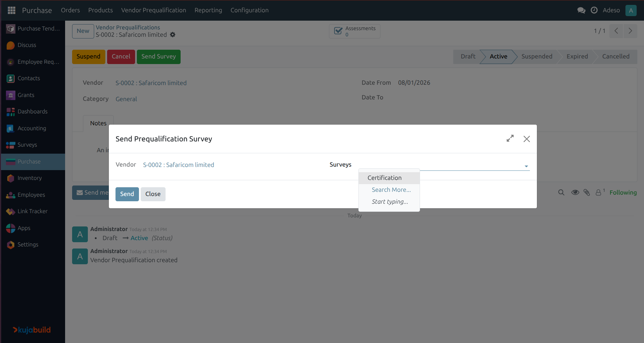This screenshot has height=343, width=644.
Task: Open Vendor Prequalification menu
Action: [154, 10]
